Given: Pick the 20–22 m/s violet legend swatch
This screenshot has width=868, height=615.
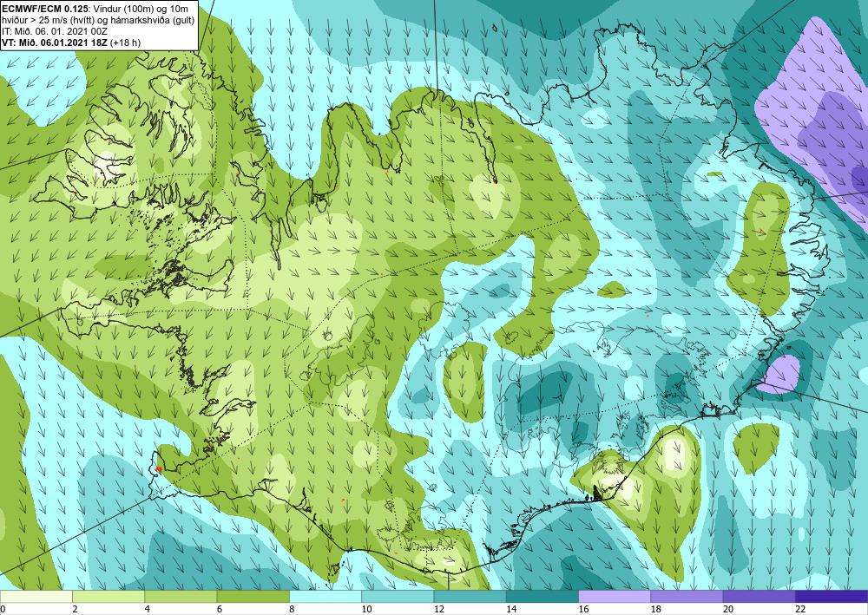Looking at the screenshot, I should click(x=759, y=596).
